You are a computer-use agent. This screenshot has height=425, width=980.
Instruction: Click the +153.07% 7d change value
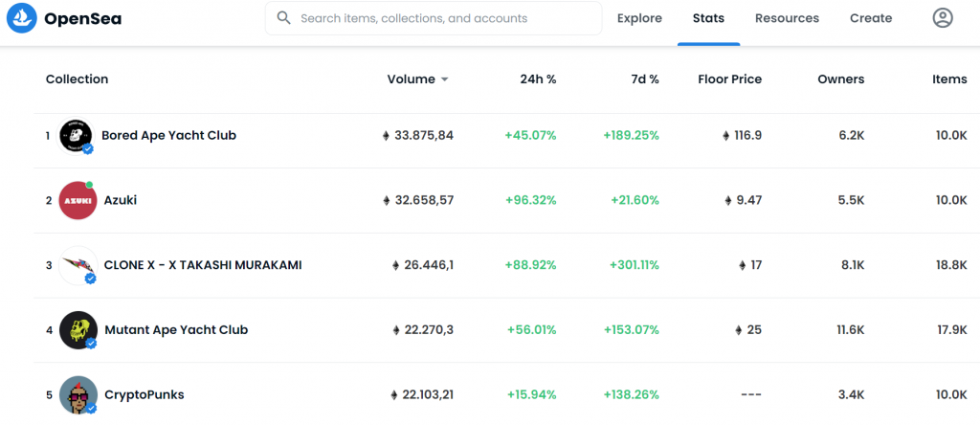coord(632,330)
